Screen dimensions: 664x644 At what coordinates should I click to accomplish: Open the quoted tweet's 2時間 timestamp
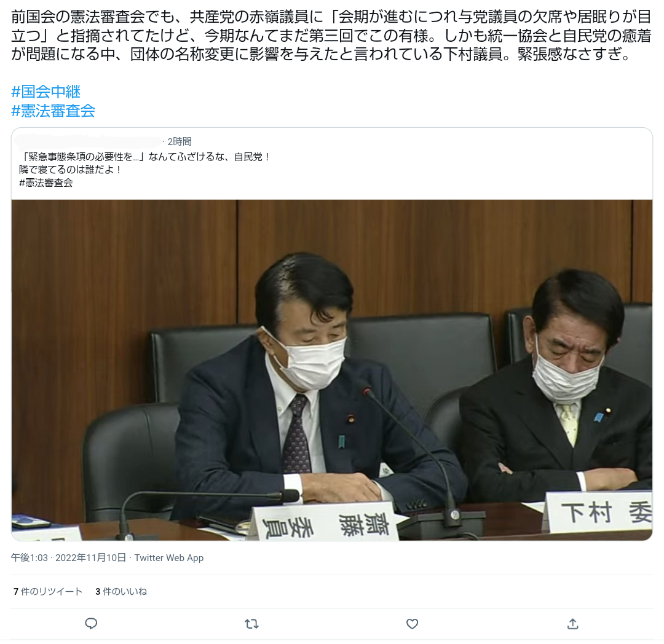pyautogui.click(x=180, y=141)
